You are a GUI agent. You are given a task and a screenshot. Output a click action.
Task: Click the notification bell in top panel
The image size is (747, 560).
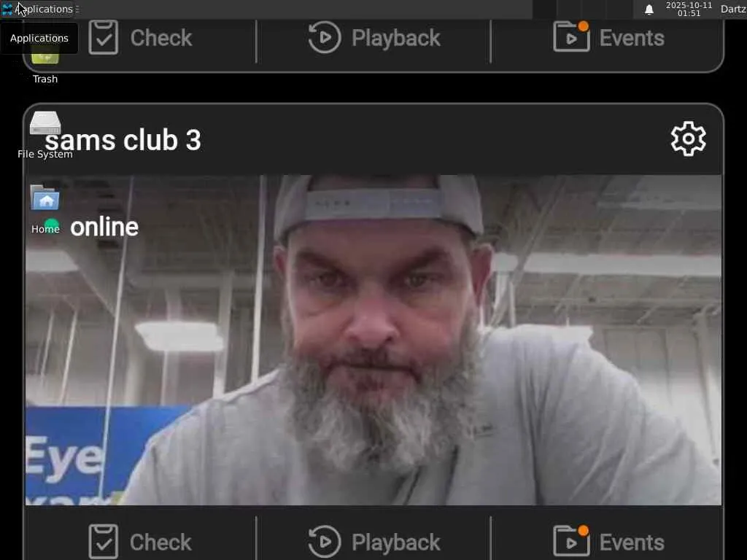[649, 9]
